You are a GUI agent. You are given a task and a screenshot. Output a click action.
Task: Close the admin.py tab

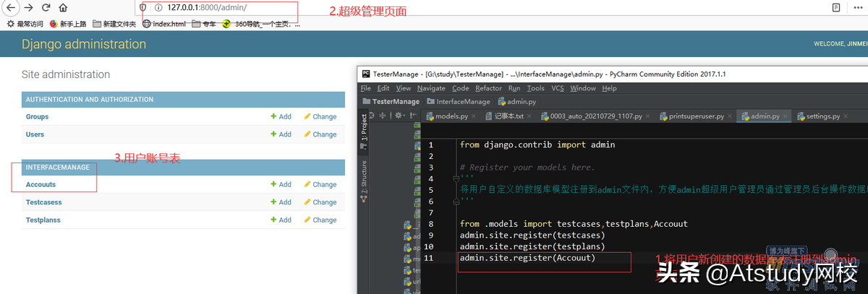(786, 116)
